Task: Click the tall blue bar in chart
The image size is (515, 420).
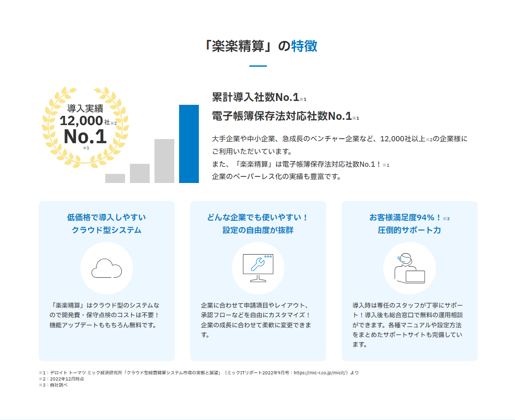Action: pyautogui.click(x=189, y=144)
